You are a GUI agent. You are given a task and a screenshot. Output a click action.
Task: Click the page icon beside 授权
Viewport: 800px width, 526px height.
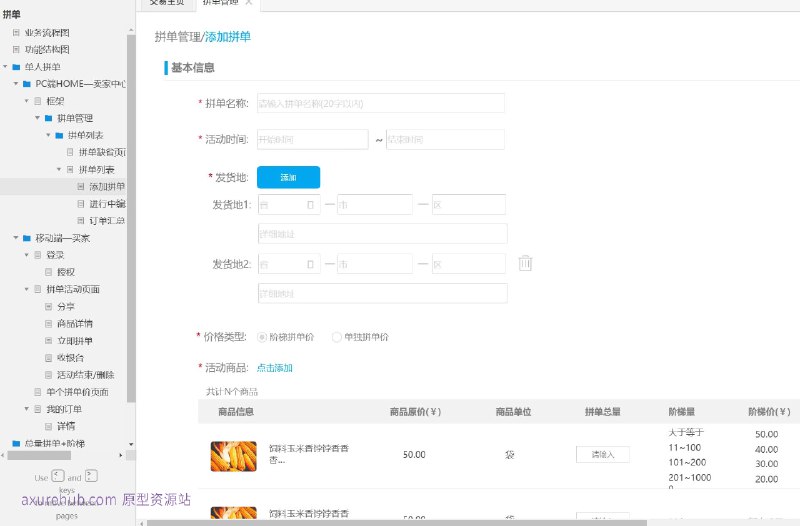coord(48,272)
